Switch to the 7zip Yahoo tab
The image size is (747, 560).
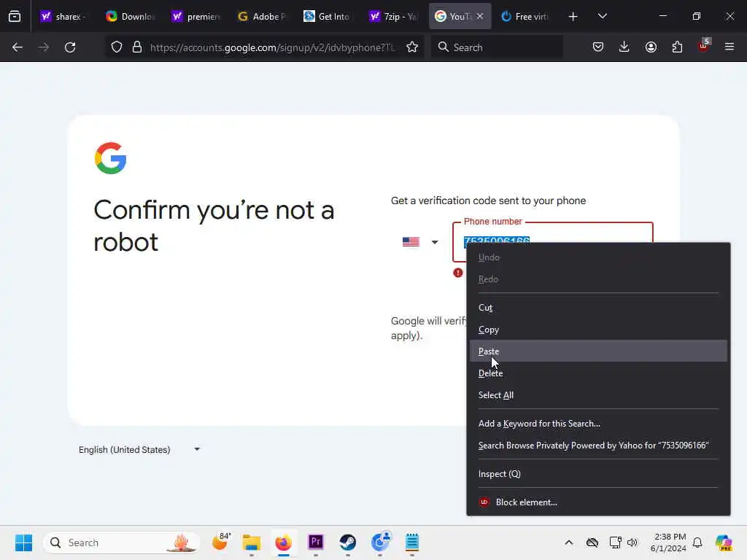click(x=393, y=17)
